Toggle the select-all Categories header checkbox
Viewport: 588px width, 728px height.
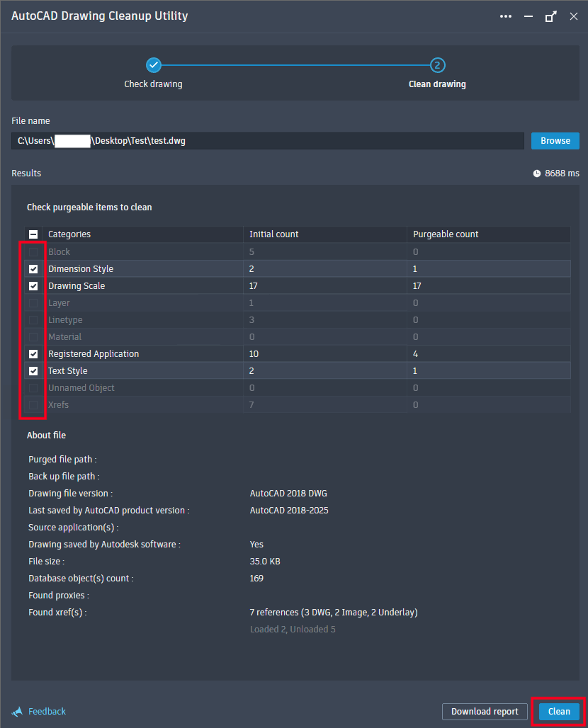(33, 234)
